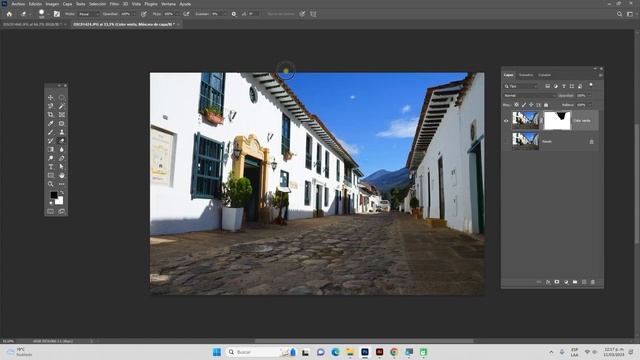Enable airbrush-style build-up icon
The image size is (640, 360).
tap(186, 14)
